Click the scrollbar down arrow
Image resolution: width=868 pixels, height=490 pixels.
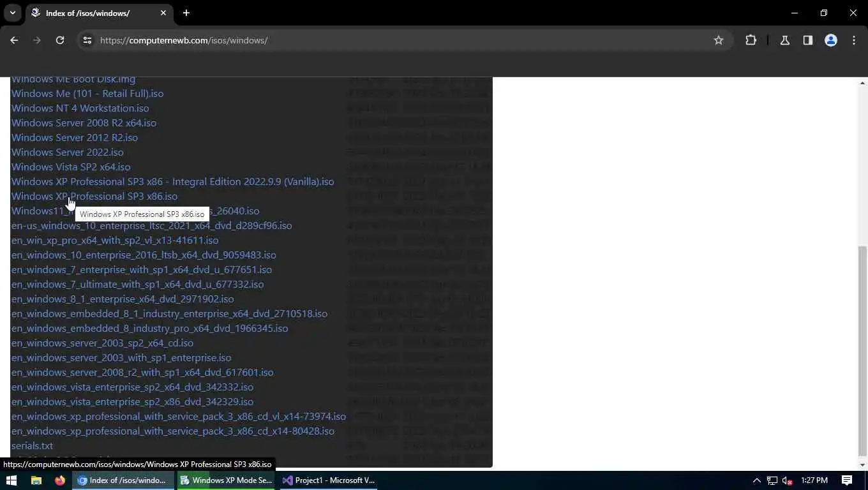863,465
